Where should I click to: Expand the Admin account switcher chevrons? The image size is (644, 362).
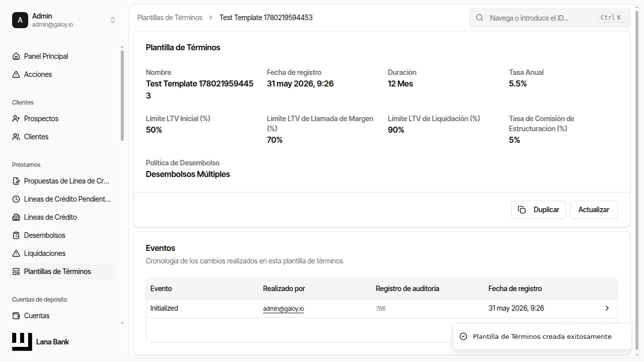113,20
